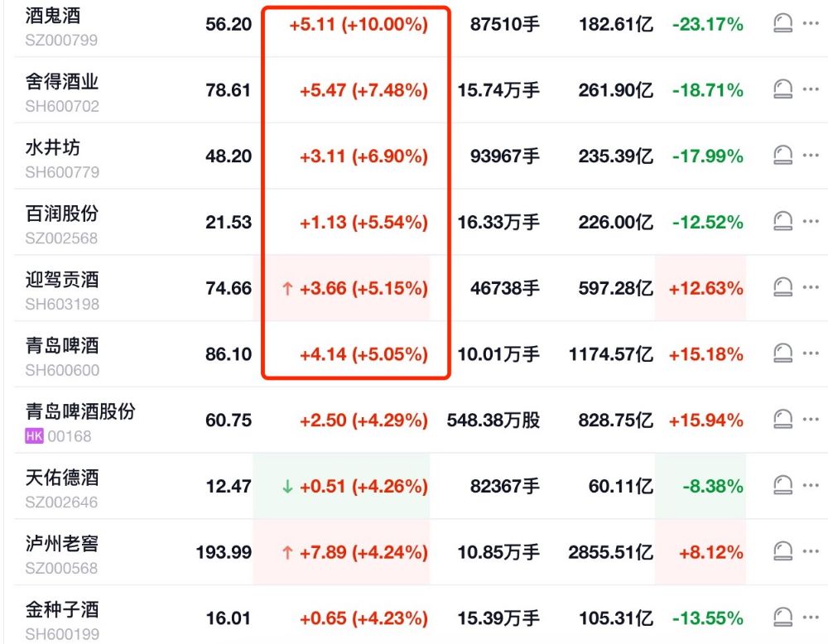
Task: Open more options menu for 酒鬼酒
Action: point(811,24)
